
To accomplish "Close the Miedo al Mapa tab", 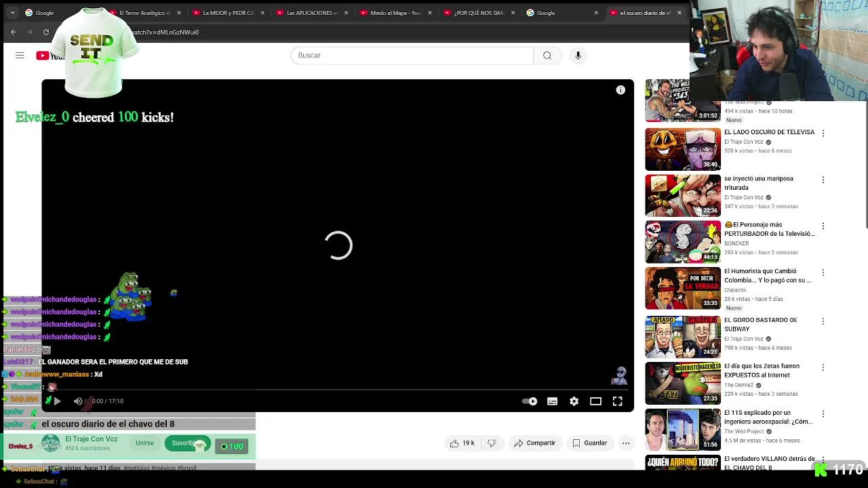I will click(x=429, y=13).
